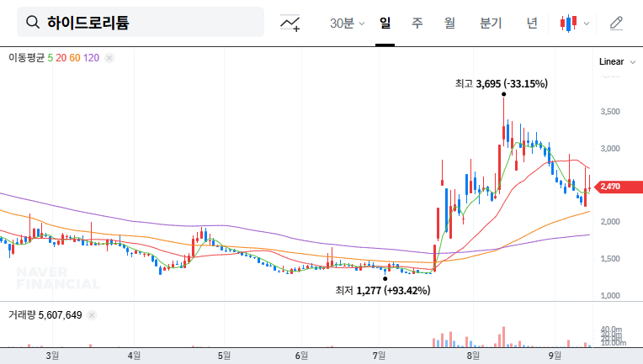
Task: Click the 9월 date axis label
Action: [555, 356]
